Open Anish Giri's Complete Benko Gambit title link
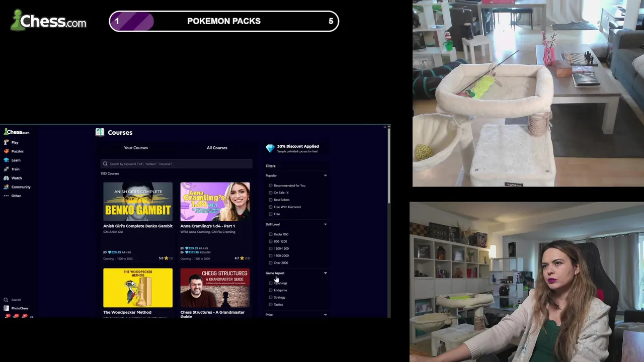Screen dimensions: 644x362 [138, 226]
